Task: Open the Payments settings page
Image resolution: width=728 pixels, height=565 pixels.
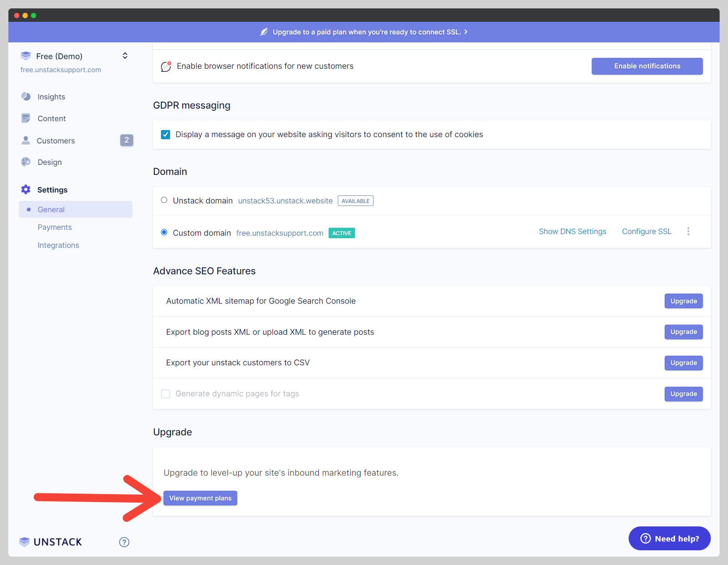Action: click(54, 227)
